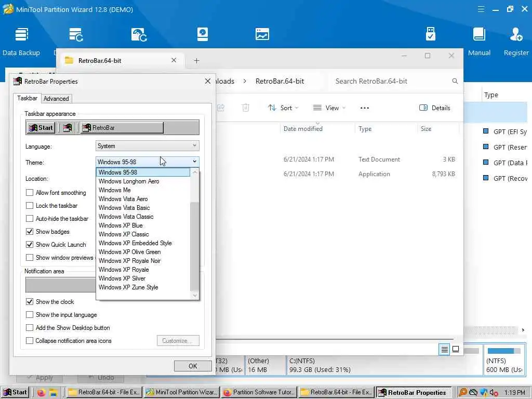The width and height of the screenshot is (532, 399).
Task: Click the search magnifier in File Explorer
Action: 455,81
